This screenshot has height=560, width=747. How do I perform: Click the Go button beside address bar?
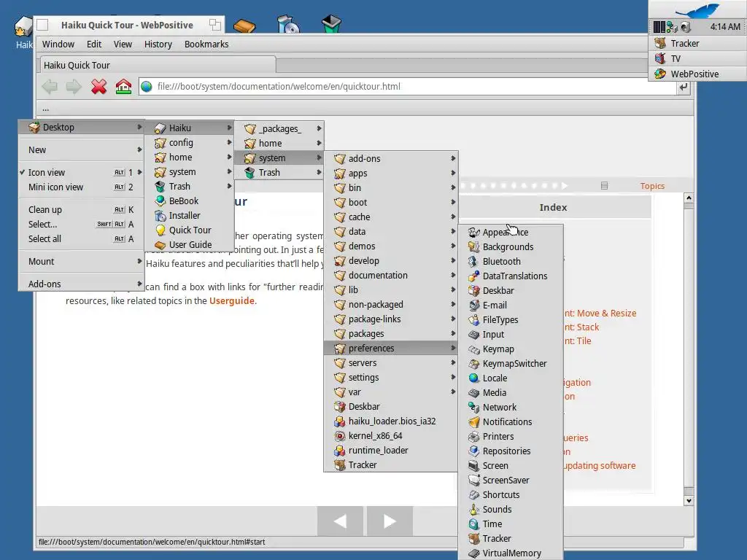(684, 87)
